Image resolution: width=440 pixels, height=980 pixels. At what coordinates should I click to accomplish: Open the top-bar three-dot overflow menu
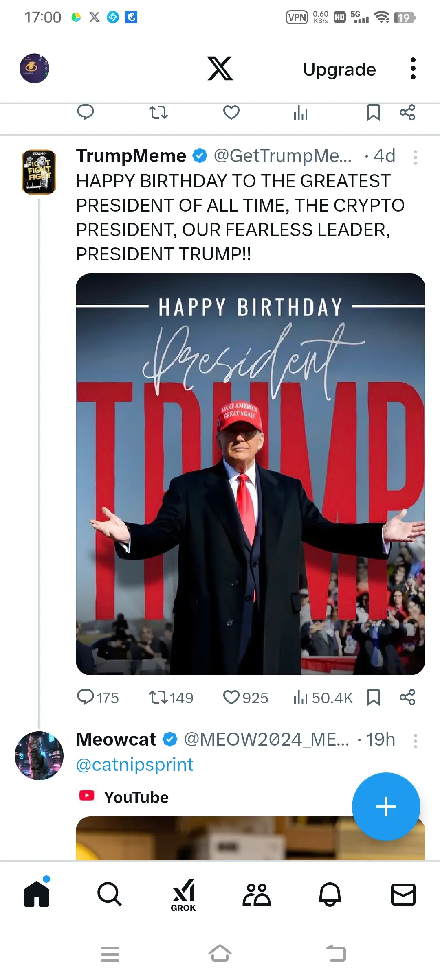413,68
